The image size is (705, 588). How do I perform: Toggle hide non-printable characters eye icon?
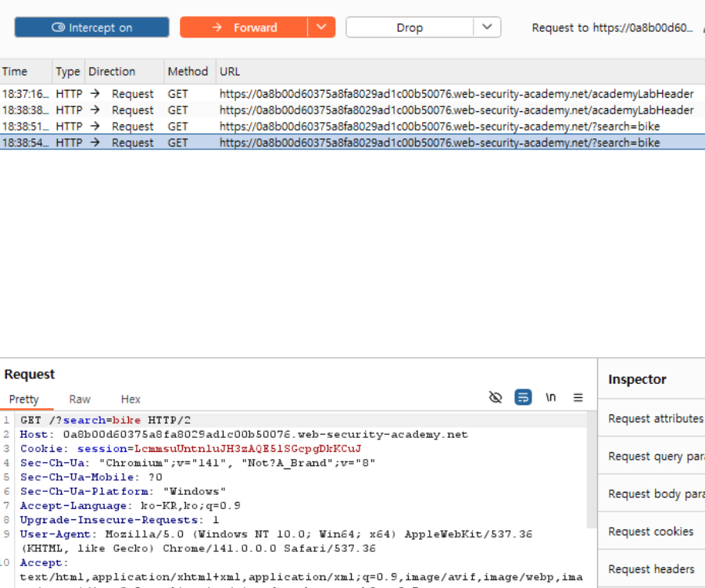pos(495,397)
